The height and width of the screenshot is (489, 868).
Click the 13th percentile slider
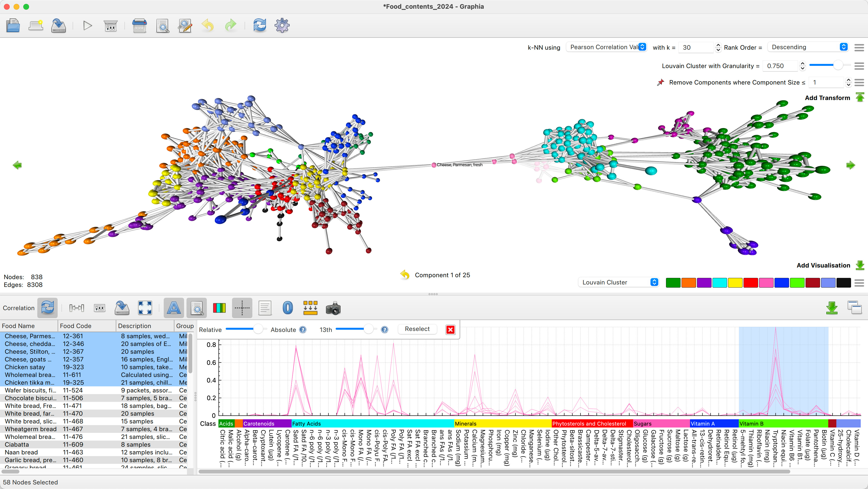click(356, 329)
